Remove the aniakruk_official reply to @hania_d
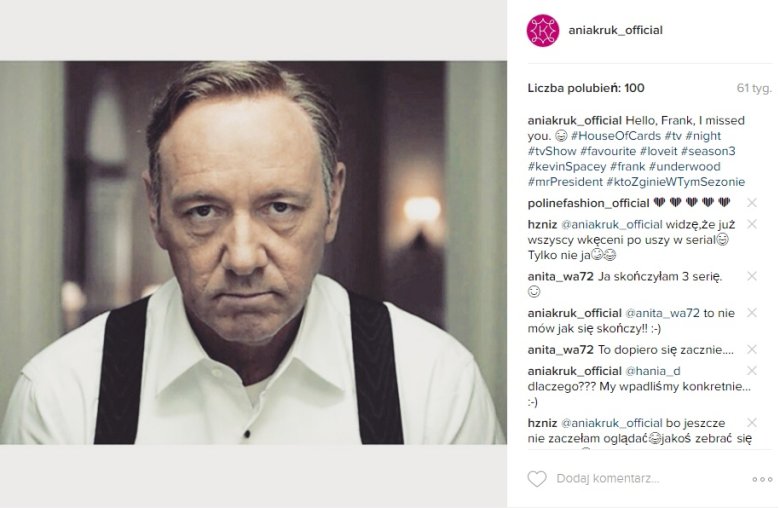The image size is (780, 508). (752, 371)
